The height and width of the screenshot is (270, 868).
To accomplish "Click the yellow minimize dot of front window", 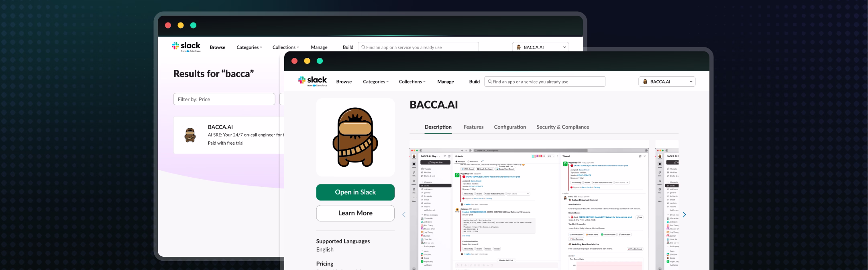I will pos(307,61).
